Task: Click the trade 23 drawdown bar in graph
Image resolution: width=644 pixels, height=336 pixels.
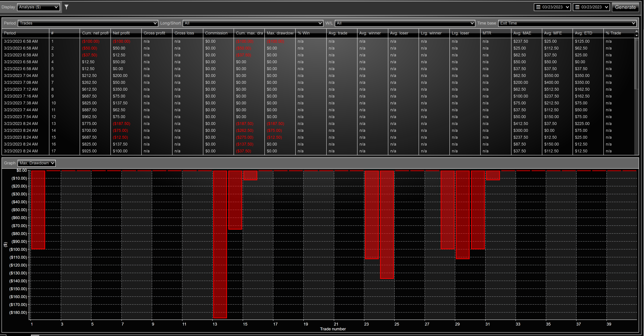Action: (x=372, y=215)
